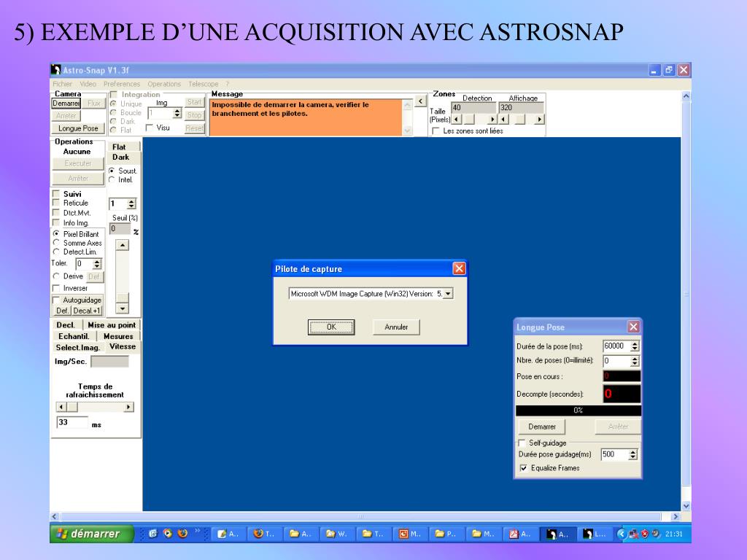Viewport: 747px width, 560px height.
Task: Click the bottom horizontal scrollbar track
Action: [x=360, y=516]
